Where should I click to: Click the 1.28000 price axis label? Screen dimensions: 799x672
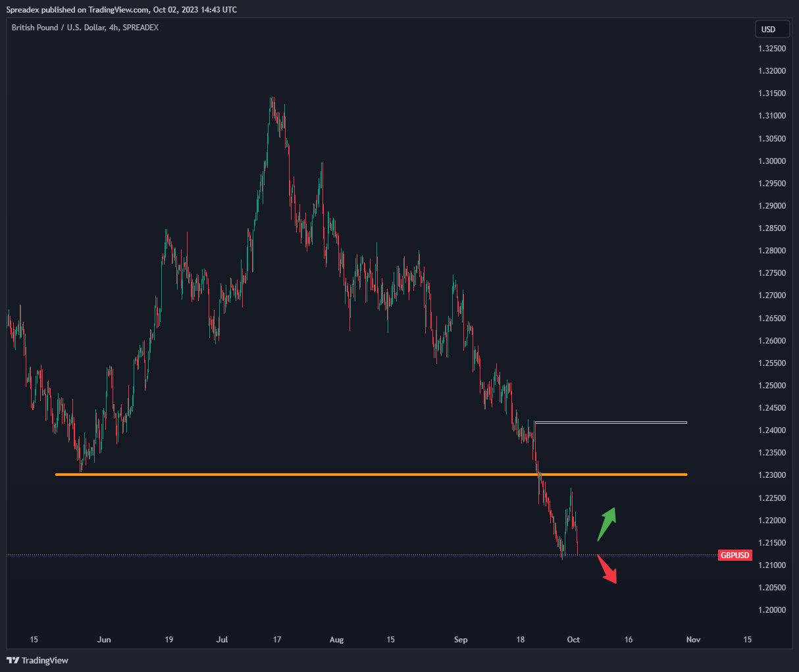771,251
